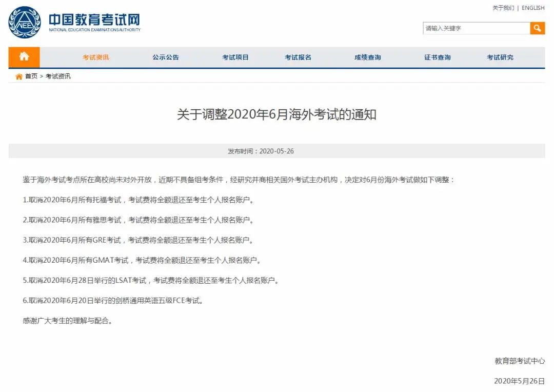This screenshot has height=392, width=554.
Task: Click the 教育部考试中心 signature text
Action: click(520, 361)
